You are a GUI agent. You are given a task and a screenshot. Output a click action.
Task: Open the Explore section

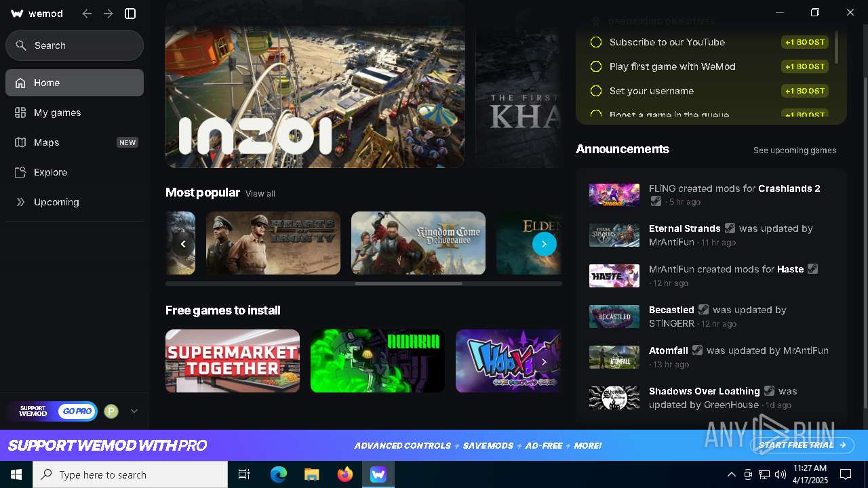[75, 172]
